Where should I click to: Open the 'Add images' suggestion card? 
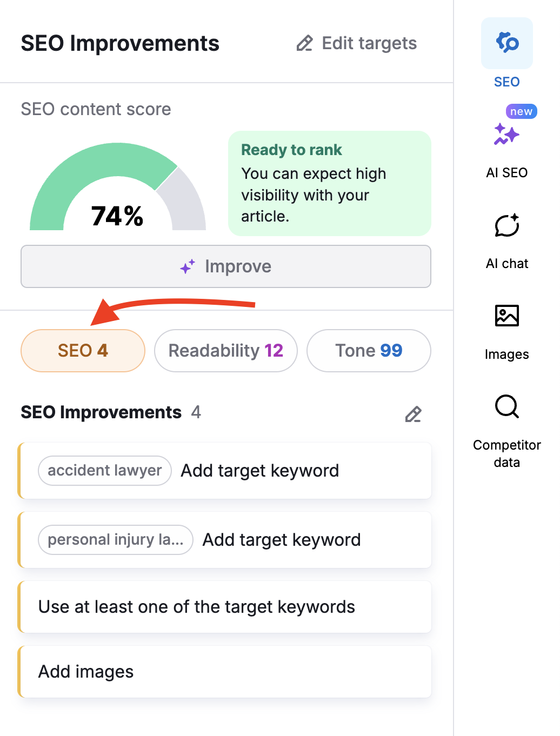click(225, 671)
